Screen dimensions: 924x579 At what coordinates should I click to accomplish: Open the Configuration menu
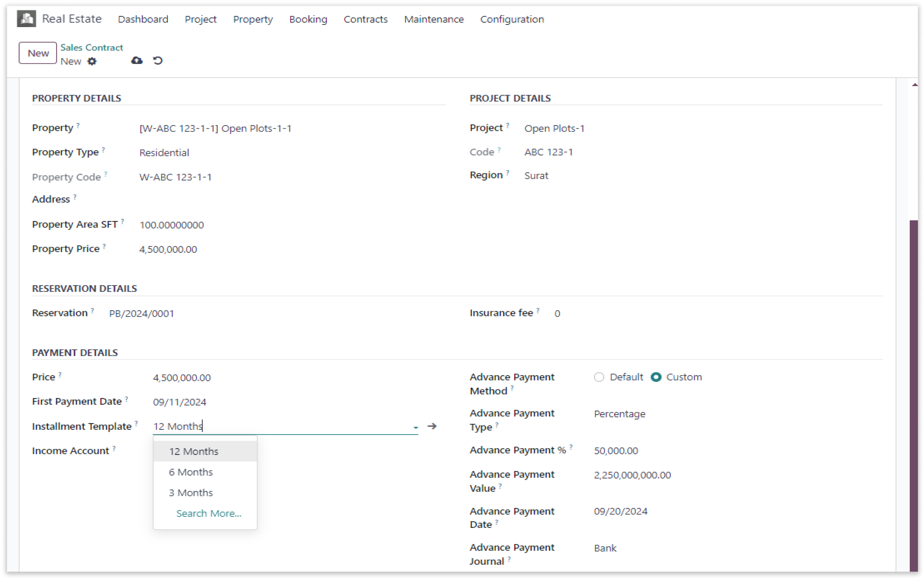(512, 19)
